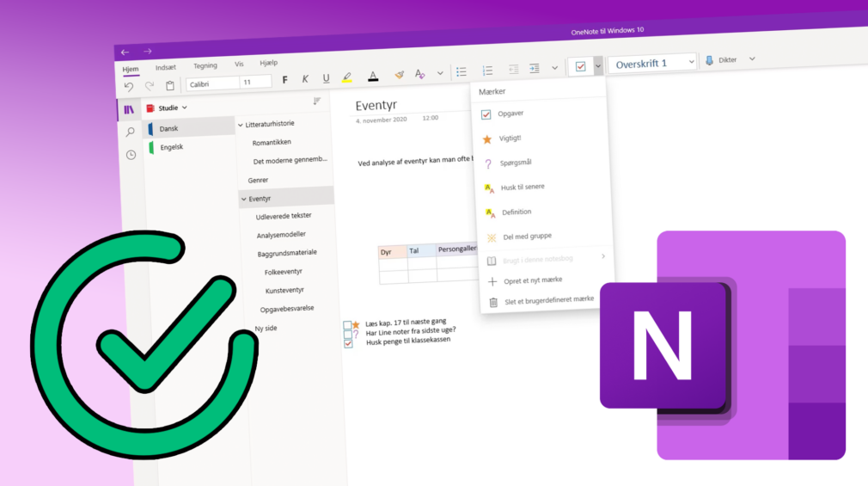Click the to-do tag checkbox button
This screenshot has height=486, width=868.
[x=581, y=66]
